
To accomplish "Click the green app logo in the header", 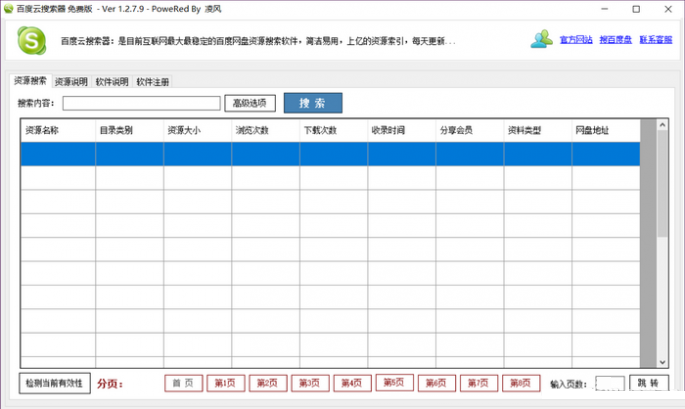I will tap(32, 42).
